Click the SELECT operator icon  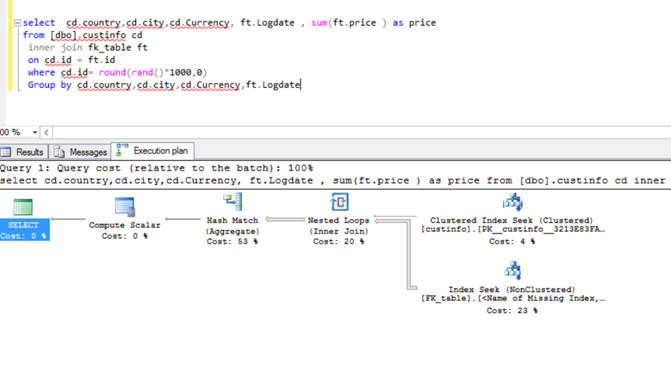23,207
